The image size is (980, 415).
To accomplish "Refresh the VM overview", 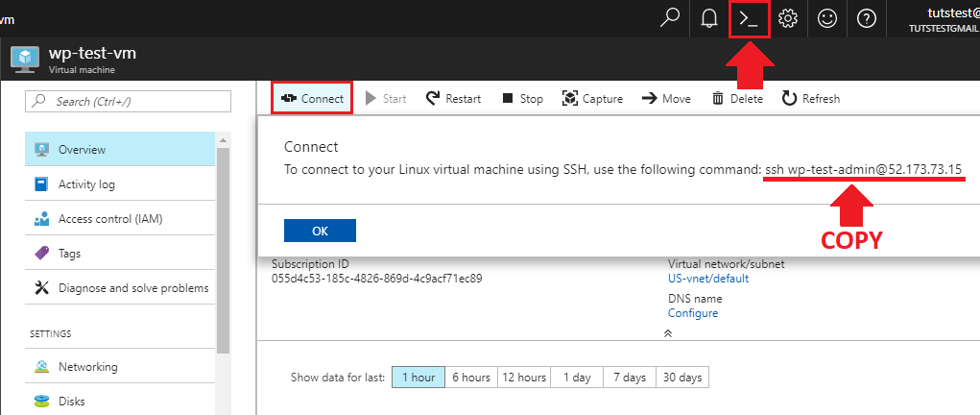I will [811, 98].
